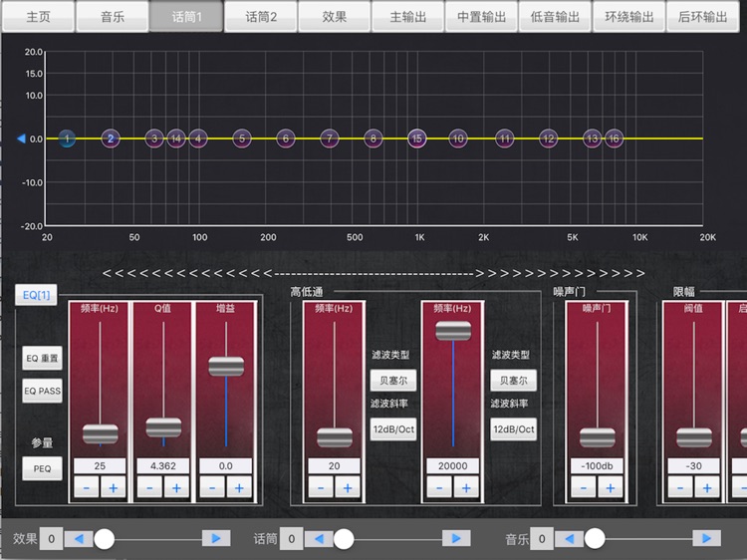
Task: Select EQ node 5 on the graph
Action: click(x=242, y=139)
